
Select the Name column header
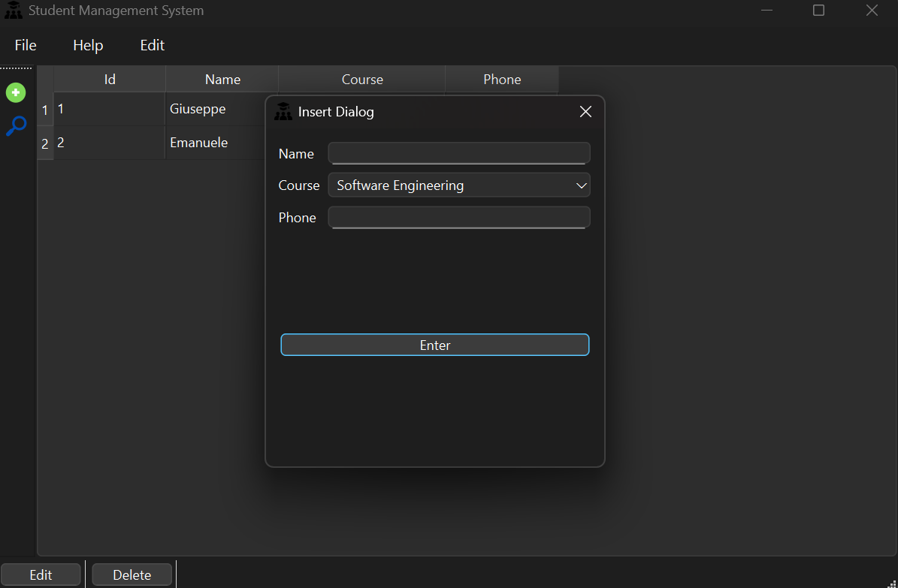click(x=222, y=80)
